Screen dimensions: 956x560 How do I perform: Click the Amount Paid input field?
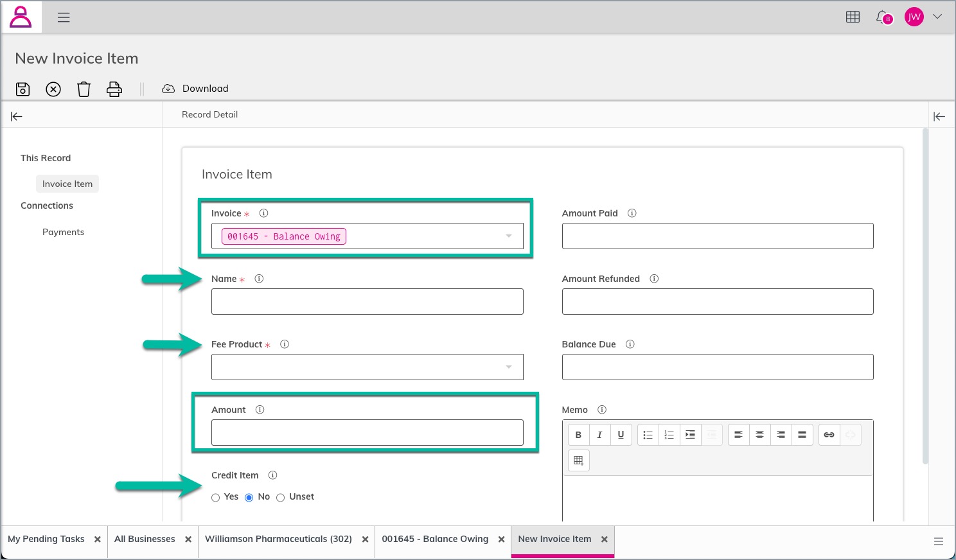pos(718,236)
